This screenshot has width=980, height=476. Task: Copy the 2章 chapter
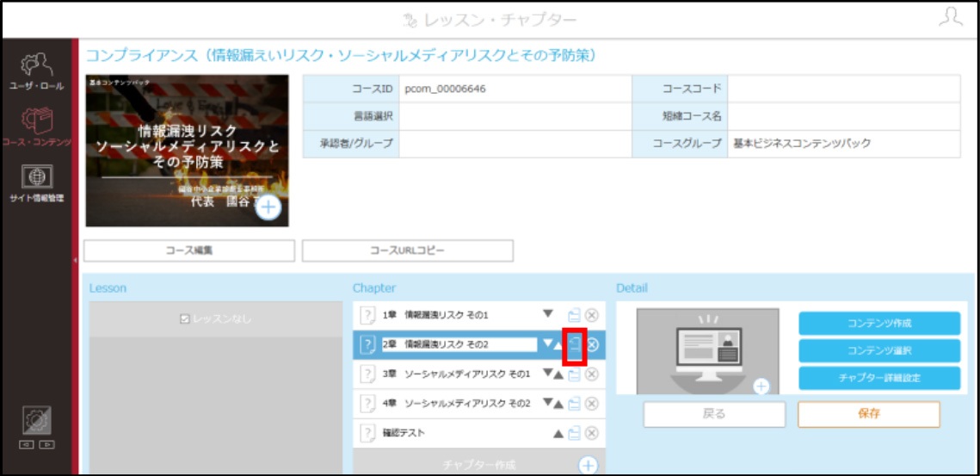[575, 344]
